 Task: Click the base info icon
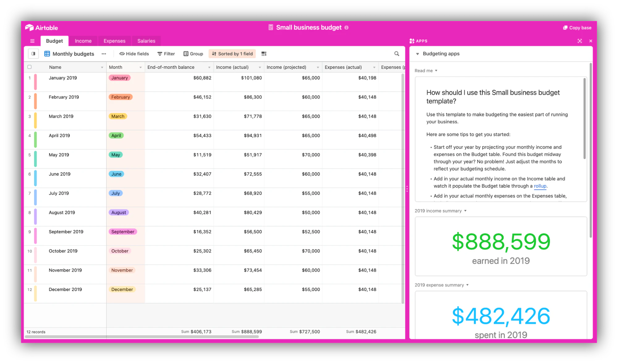point(347,27)
